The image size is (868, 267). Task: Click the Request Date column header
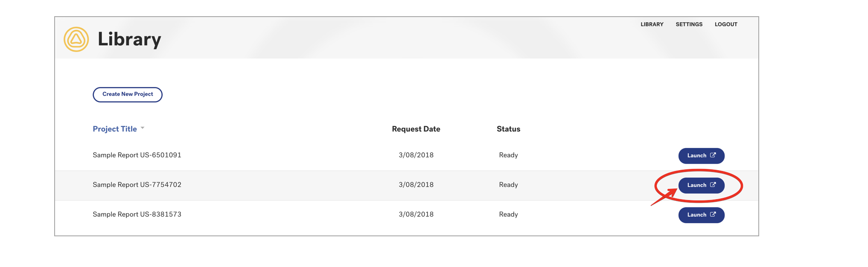[416, 129]
